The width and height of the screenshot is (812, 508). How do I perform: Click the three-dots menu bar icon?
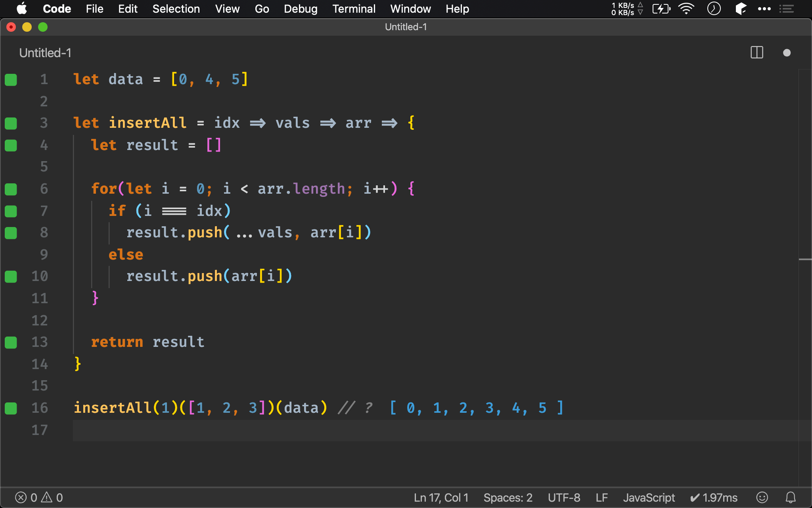click(x=764, y=9)
